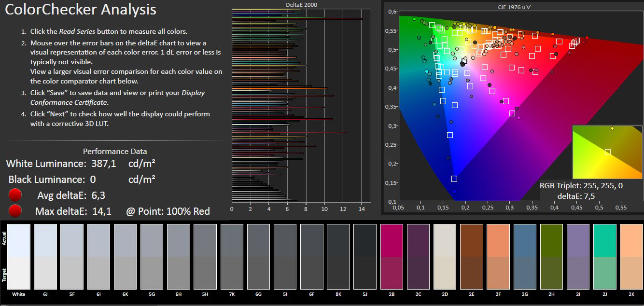Click the 2C dark purple swatch
This screenshot has height=306, width=644.
coord(419,256)
